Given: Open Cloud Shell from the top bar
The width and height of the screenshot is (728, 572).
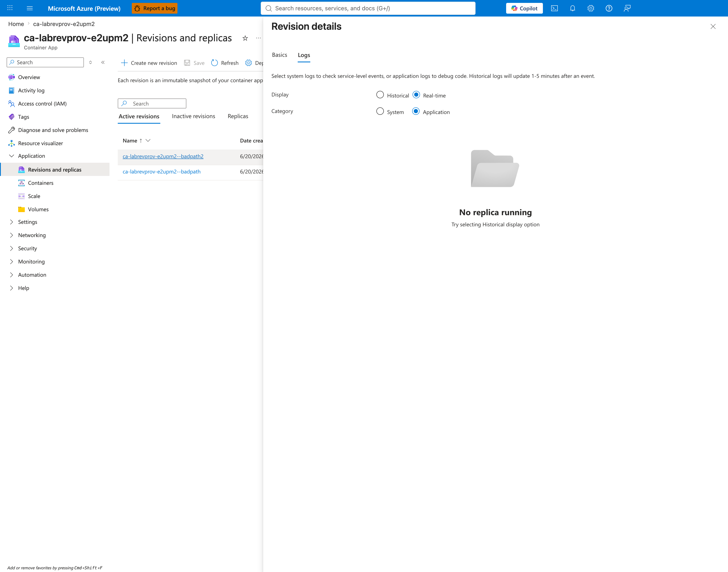Looking at the screenshot, I should click(554, 8).
